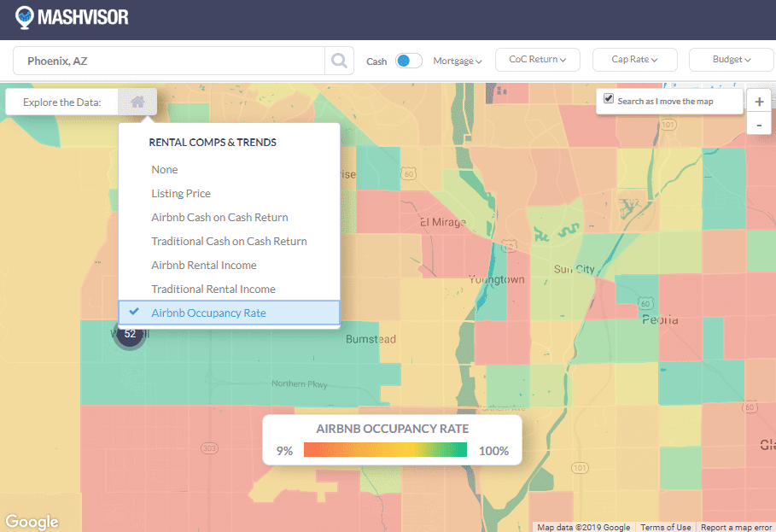Click Report a map error link
This screenshot has height=532, width=776.
[736, 527]
